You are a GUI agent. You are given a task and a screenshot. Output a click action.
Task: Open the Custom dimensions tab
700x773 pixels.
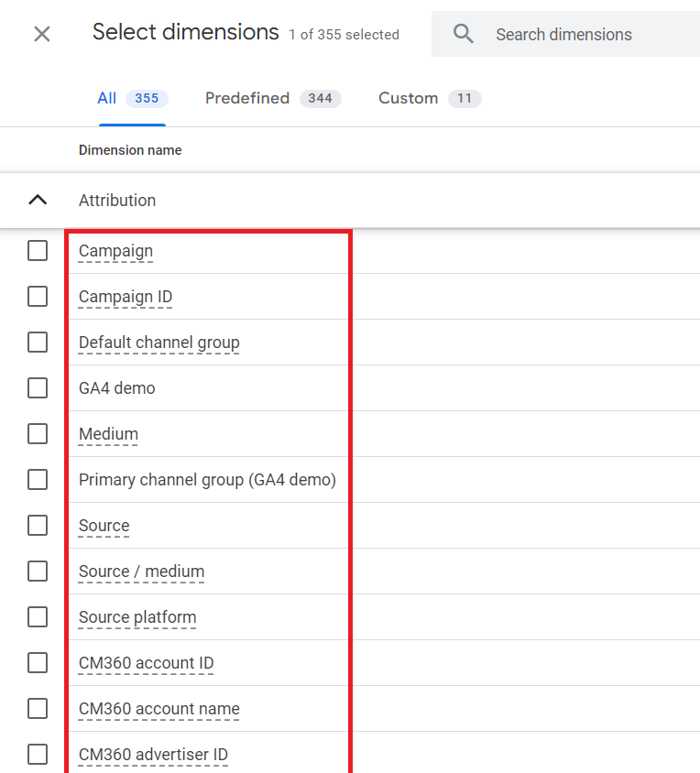tap(429, 99)
